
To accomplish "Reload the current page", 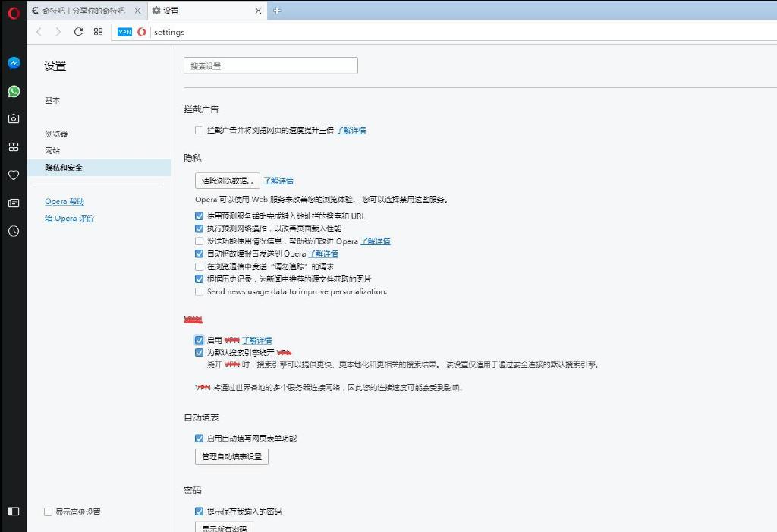I will pyautogui.click(x=78, y=32).
